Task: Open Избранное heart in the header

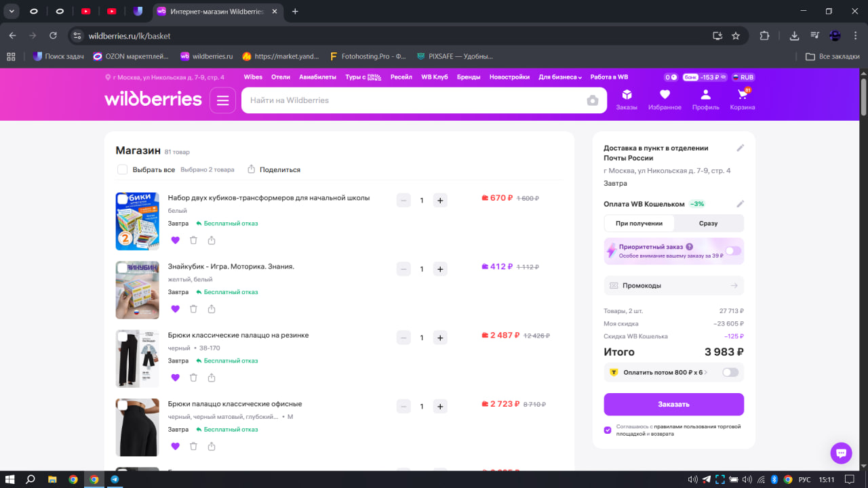Action: pyautogui.click(x=665, y=100)
